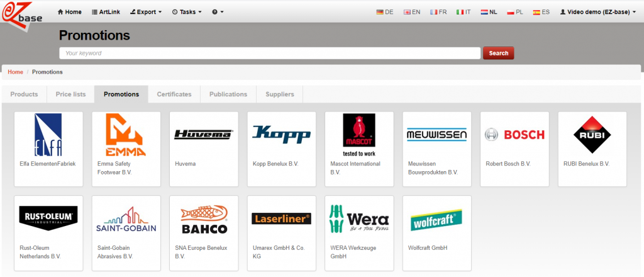Viewport: 644px width, 277px height.
Task: Choose the Wera logo tile
Action: [358, 219]
